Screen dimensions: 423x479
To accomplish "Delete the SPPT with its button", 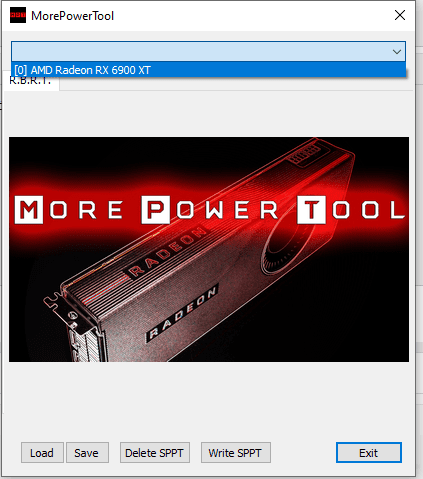I will (x=155, y=453).
